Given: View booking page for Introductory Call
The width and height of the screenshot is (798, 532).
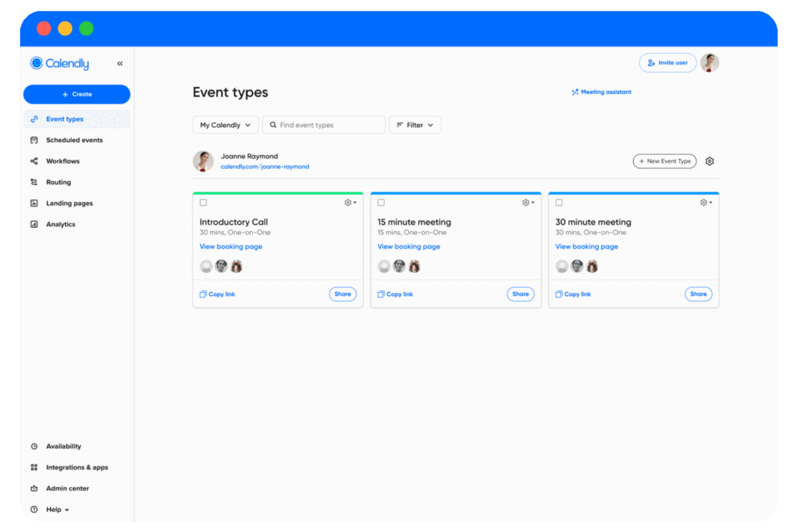Looking at the screenshot, I should coord(231,246).
